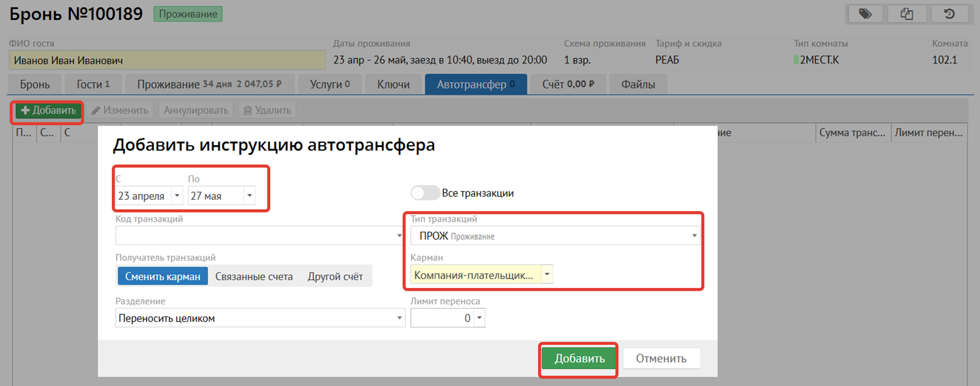Open the booking history icon
980x386 pixels.
(949, 14)
